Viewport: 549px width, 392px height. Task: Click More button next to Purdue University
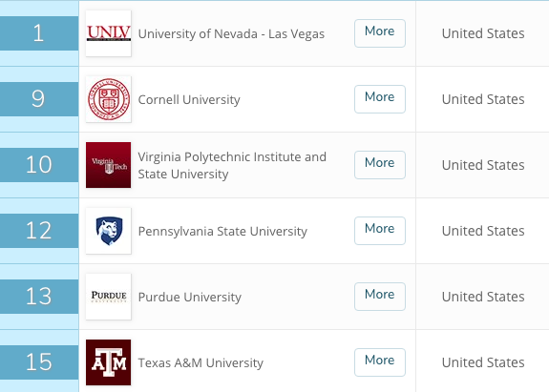pyautogui.click(x=380, y=297)
